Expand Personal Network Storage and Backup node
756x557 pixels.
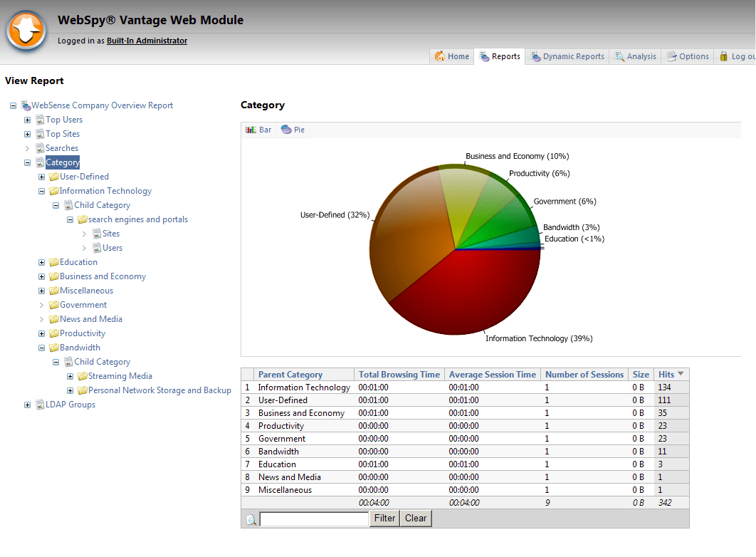pos(70,390)
